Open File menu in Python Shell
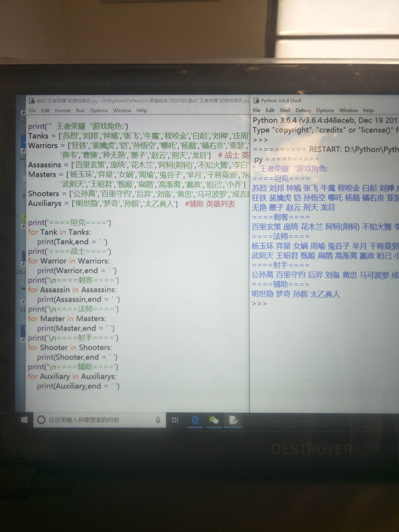This screenshot has height=532, width=399. [x=257, y=110]
